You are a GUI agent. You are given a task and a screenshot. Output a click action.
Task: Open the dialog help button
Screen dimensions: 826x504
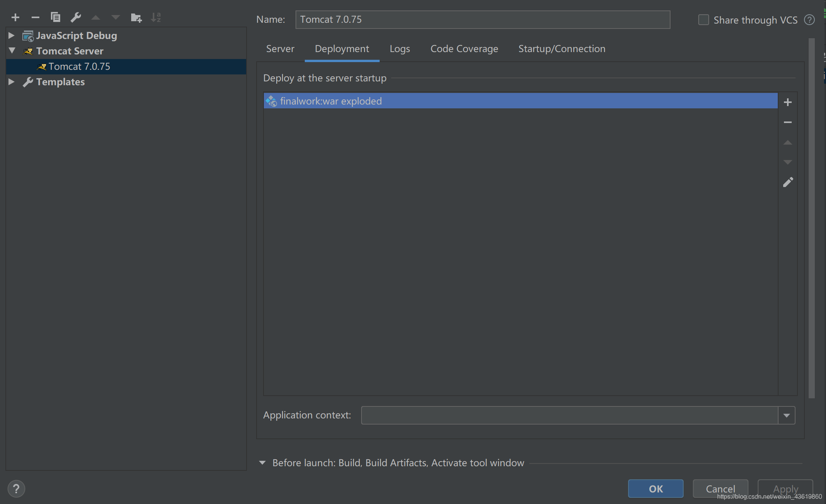(x=16, y=489)
